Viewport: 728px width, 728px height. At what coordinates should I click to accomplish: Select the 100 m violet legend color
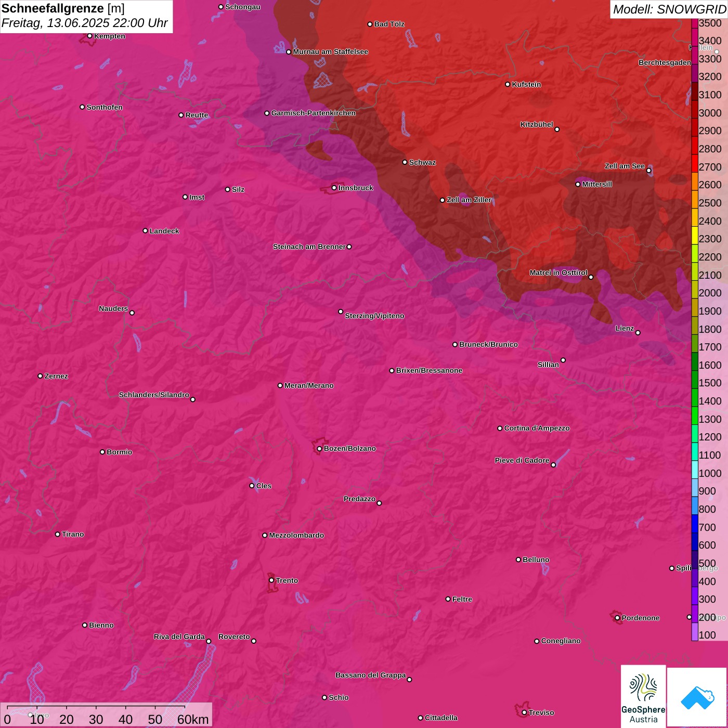click(x=695, y=631)
